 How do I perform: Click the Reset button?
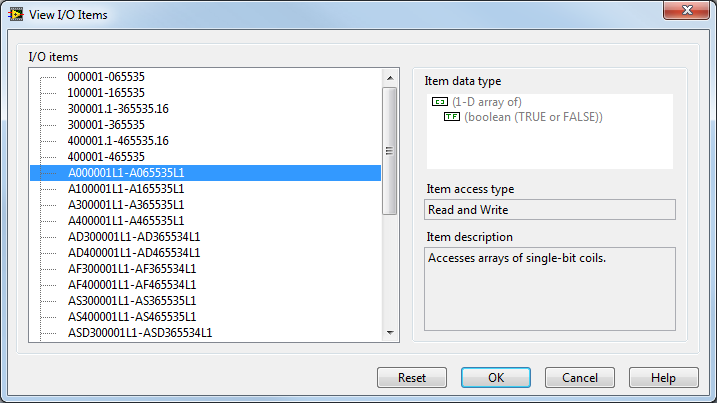412,378
